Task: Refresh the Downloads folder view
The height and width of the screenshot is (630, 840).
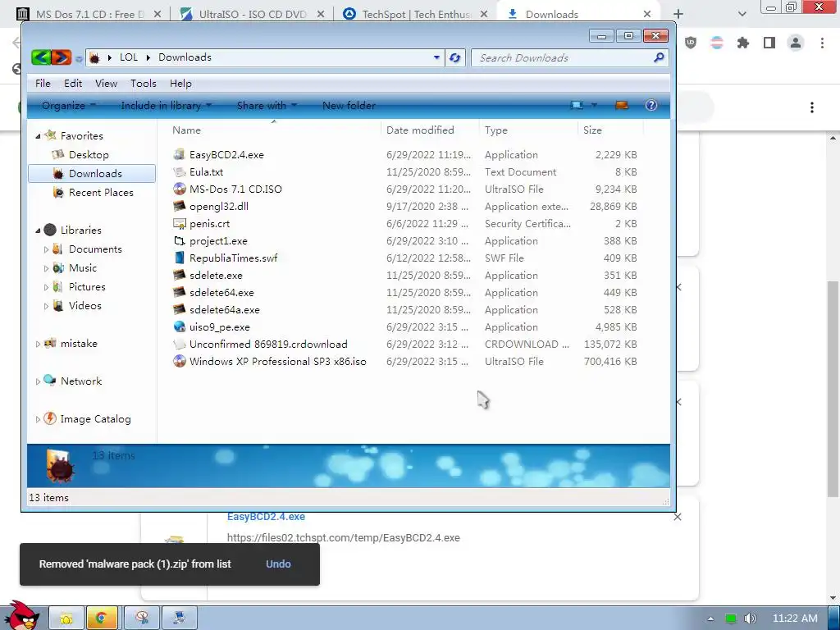Action: click(454, 58)
